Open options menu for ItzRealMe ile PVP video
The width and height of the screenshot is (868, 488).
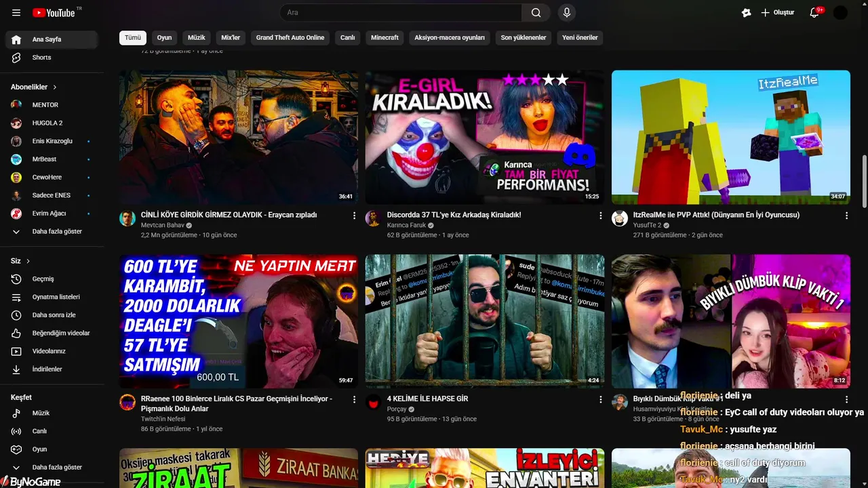846,216
